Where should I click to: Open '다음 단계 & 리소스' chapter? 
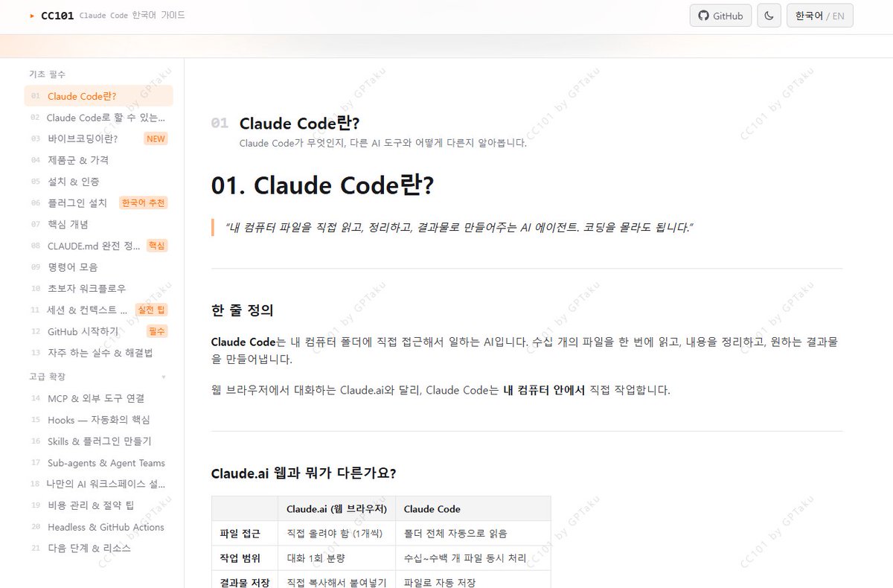(98, 548)
